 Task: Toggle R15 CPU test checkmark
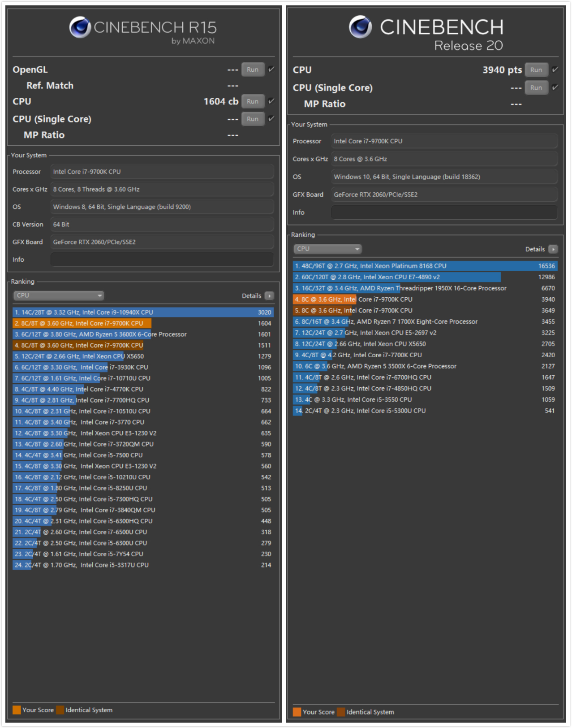(271, 101)
